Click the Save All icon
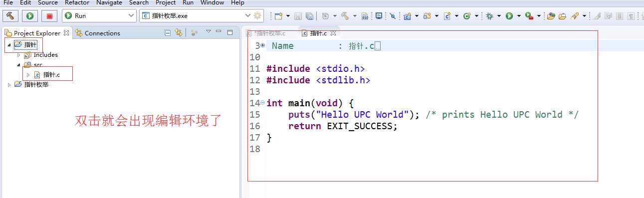 pos(309,16)
